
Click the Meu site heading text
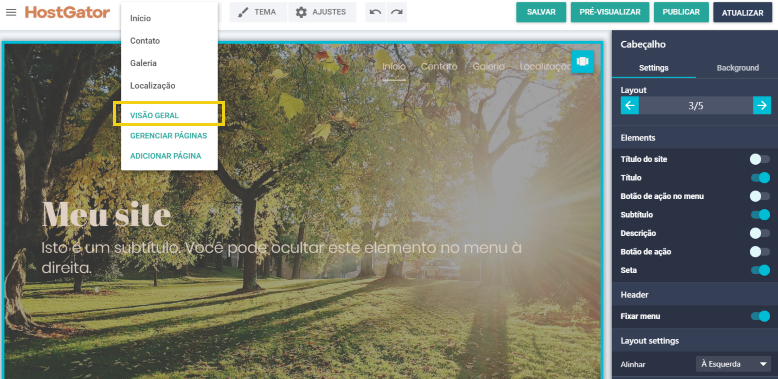tap(106, 215)
